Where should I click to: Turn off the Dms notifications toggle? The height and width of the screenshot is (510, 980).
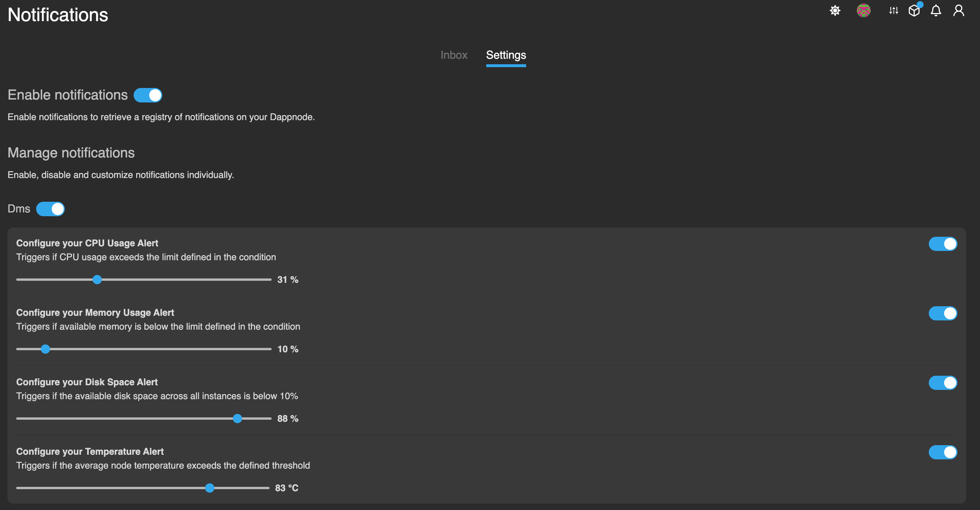(50, 209)
